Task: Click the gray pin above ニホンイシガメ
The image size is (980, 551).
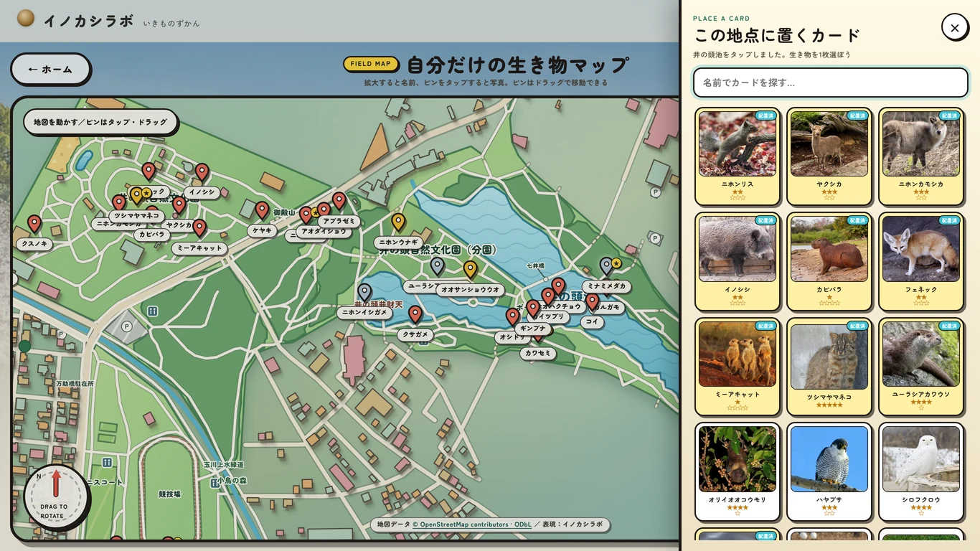Action: [364, 293]
